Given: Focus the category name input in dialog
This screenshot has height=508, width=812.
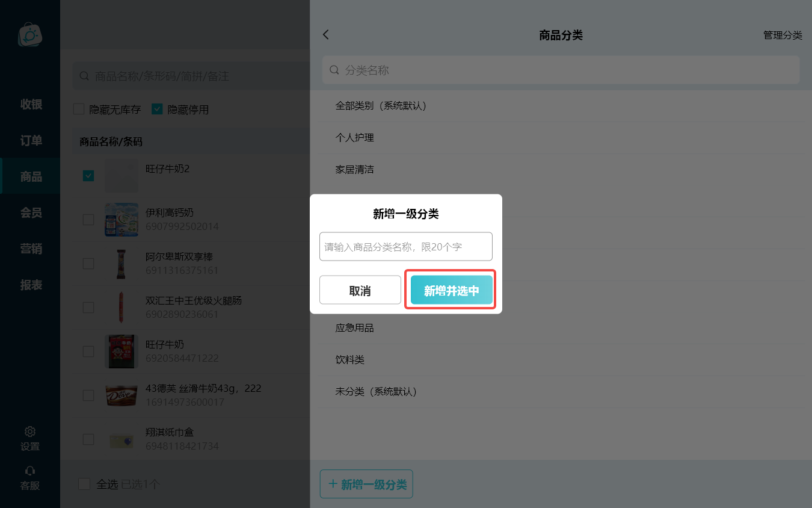Looking at the screenshot, I should [x=406, y=247].
